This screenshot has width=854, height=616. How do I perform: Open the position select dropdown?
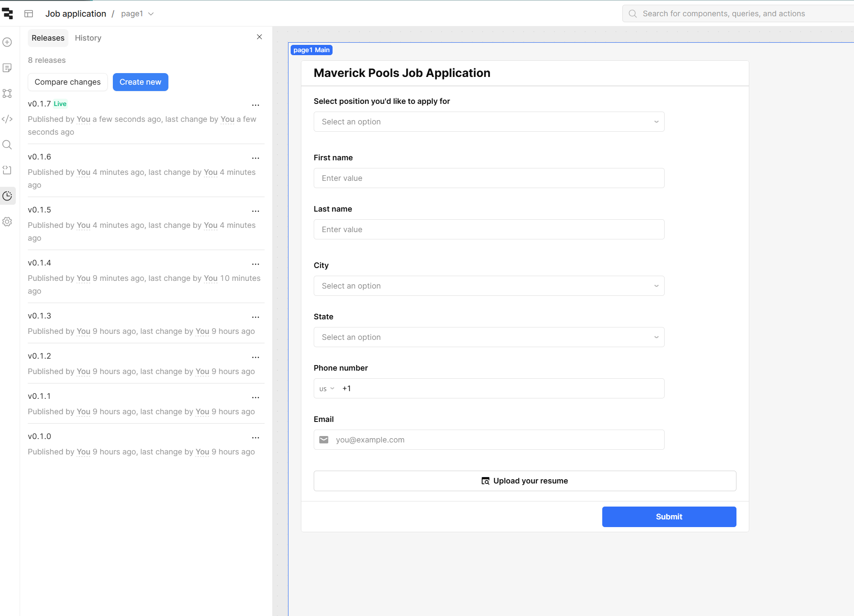coord(489,122)
